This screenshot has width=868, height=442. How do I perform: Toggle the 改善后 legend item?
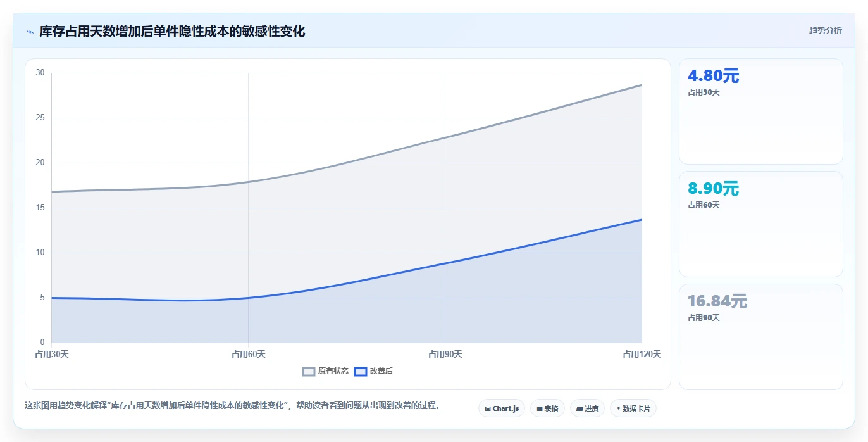pyautogui.click(x=373, y=371)
